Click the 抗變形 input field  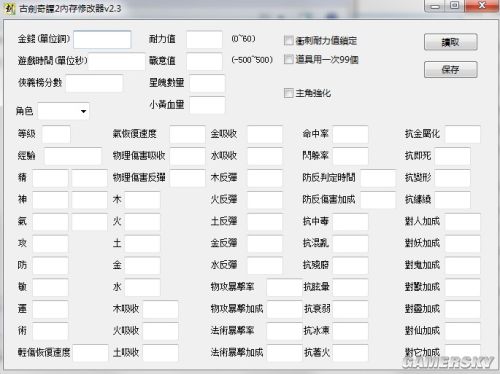coord(453,178)
